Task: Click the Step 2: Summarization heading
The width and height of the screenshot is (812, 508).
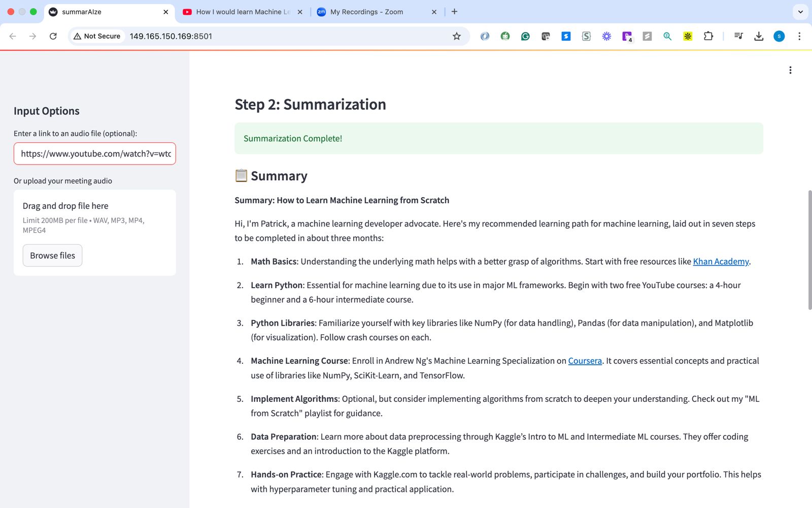Action: 310,104
